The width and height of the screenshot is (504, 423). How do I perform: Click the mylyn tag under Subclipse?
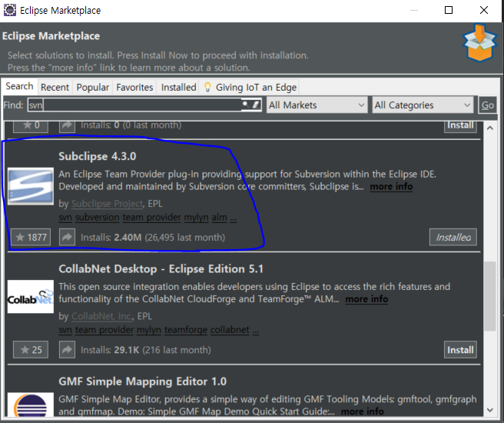[x=196, y=218]
